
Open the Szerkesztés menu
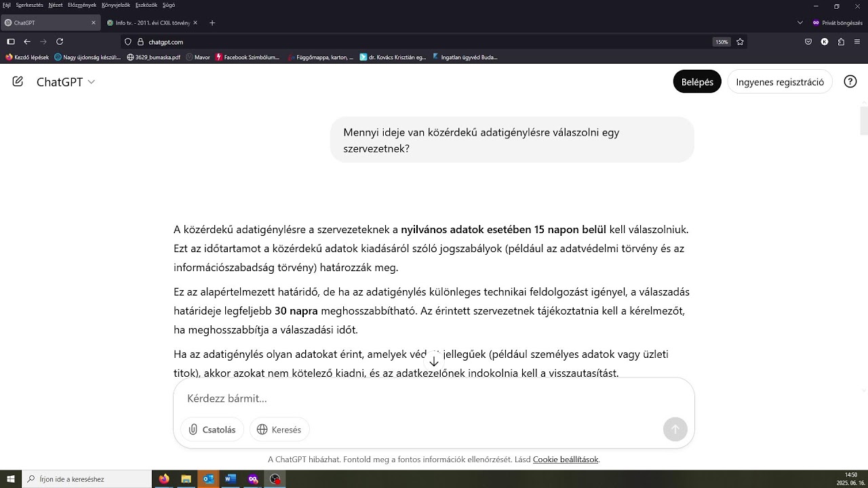point(29,5)
